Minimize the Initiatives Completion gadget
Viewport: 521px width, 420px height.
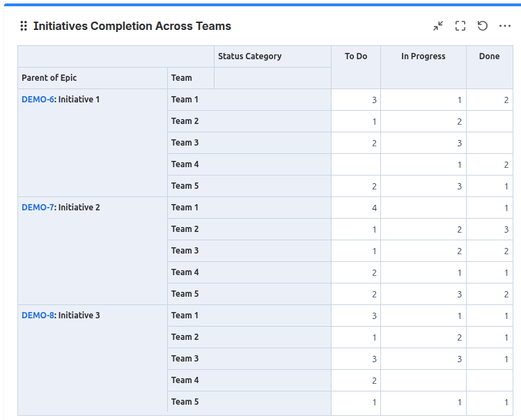tap(438, 26)
